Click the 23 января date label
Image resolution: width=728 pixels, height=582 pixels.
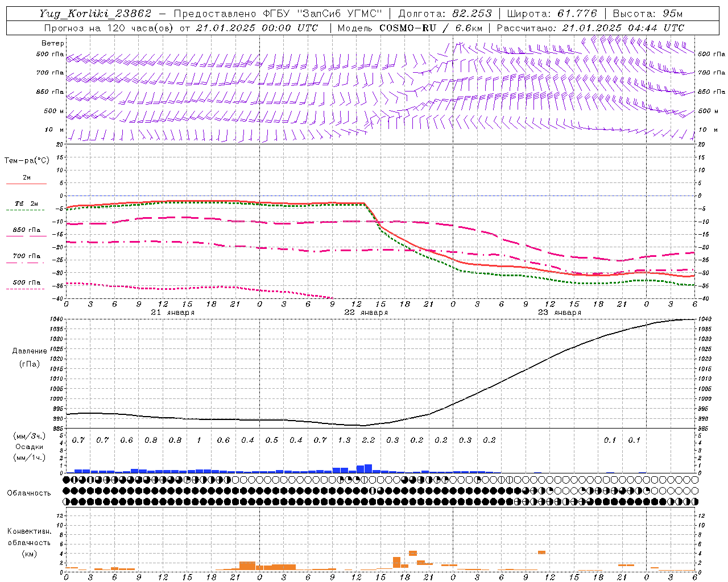559,313
